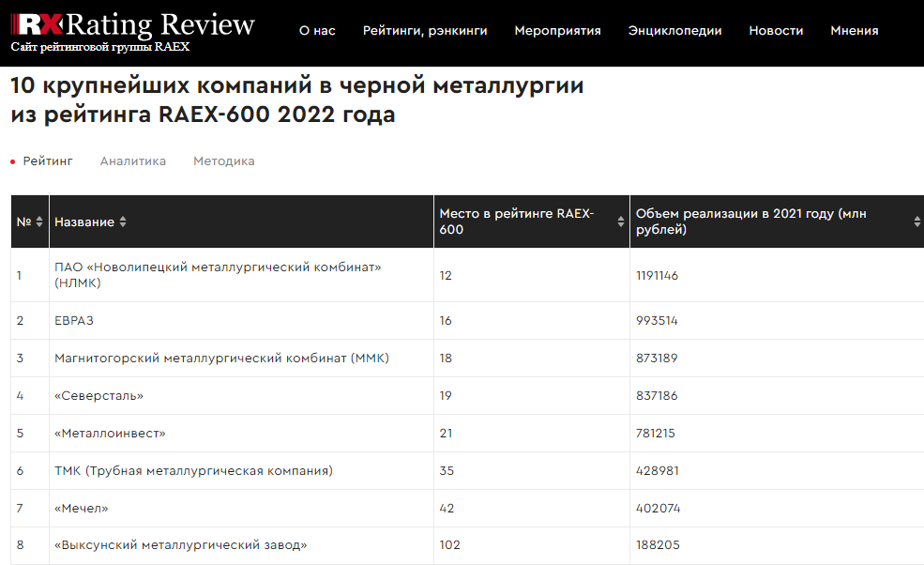Click site subtitle Сайт рейтинговой группы RAEX
Image resolution: width=924 pixels, height=565 pixels.
(x=100, y=47)
